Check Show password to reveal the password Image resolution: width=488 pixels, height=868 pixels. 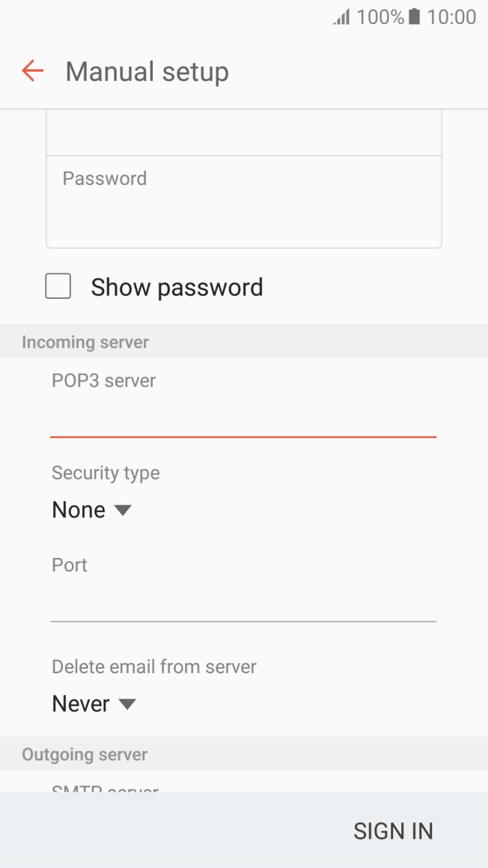click(58, 286)
